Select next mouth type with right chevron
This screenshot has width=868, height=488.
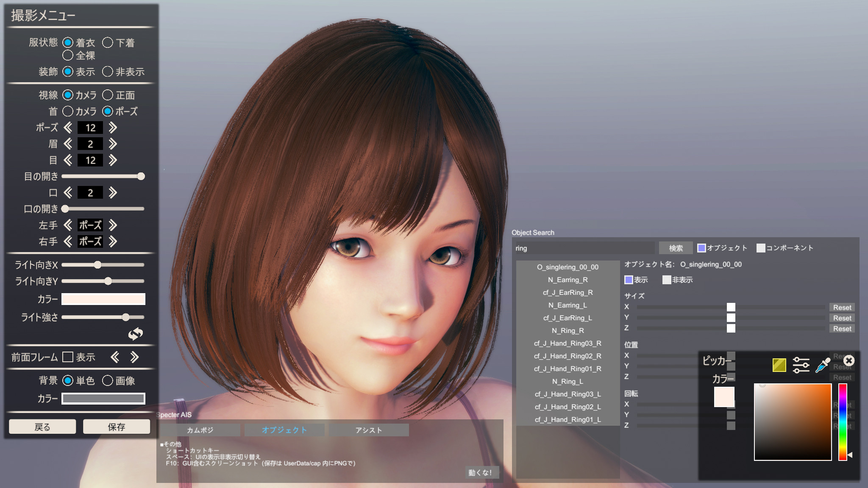pyautogui.click(x=113, y=193)
